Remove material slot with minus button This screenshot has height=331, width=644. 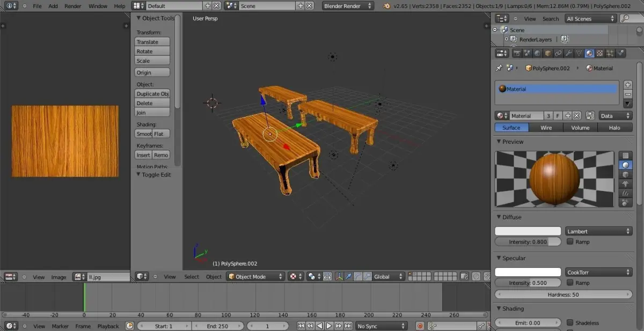[x=628, y=94]
